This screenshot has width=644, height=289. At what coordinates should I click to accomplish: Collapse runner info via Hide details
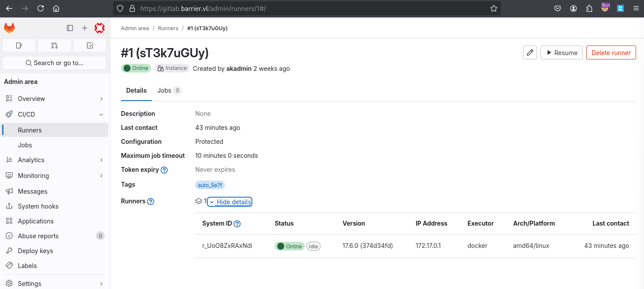[x=230, y=202]
